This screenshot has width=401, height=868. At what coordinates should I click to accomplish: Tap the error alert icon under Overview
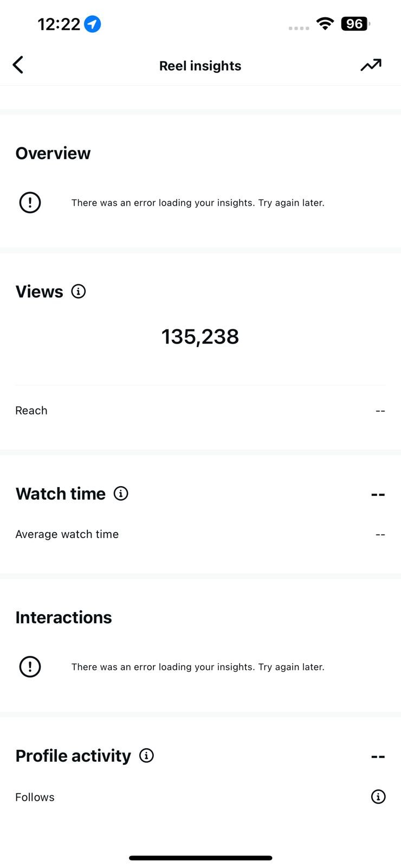[30, 202]
